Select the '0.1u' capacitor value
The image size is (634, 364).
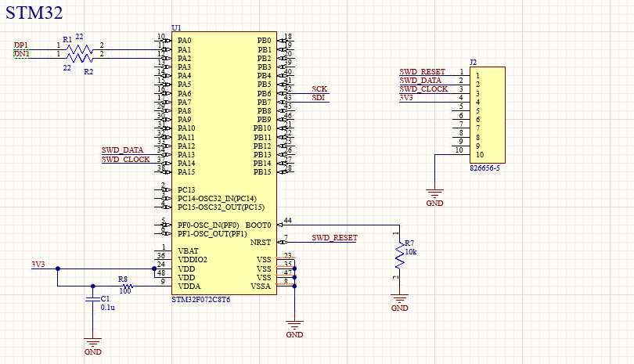tap(107, 308)
